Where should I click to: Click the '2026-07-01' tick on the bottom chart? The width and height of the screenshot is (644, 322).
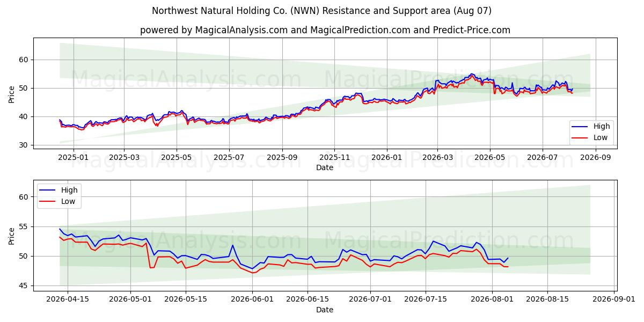(370, 300)
